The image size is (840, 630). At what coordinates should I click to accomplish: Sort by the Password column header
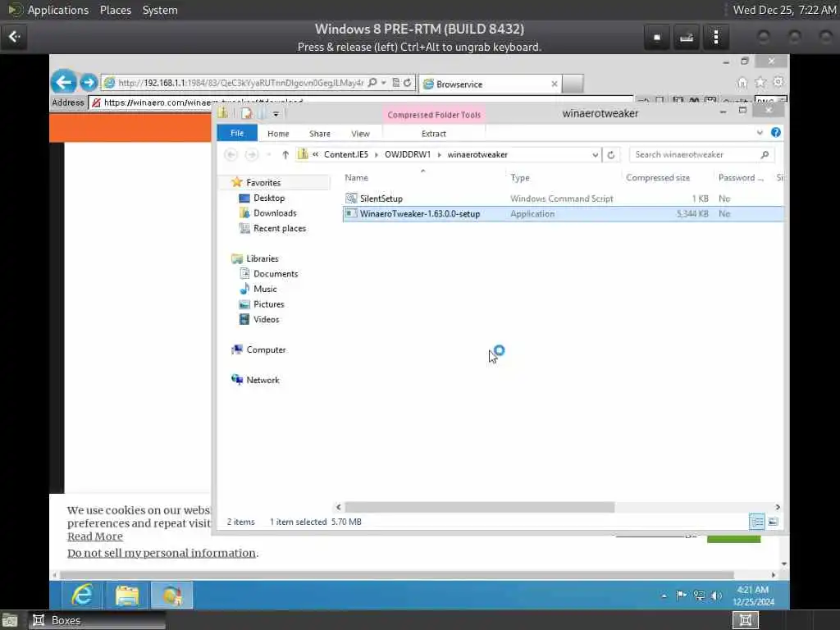(741, 178)
